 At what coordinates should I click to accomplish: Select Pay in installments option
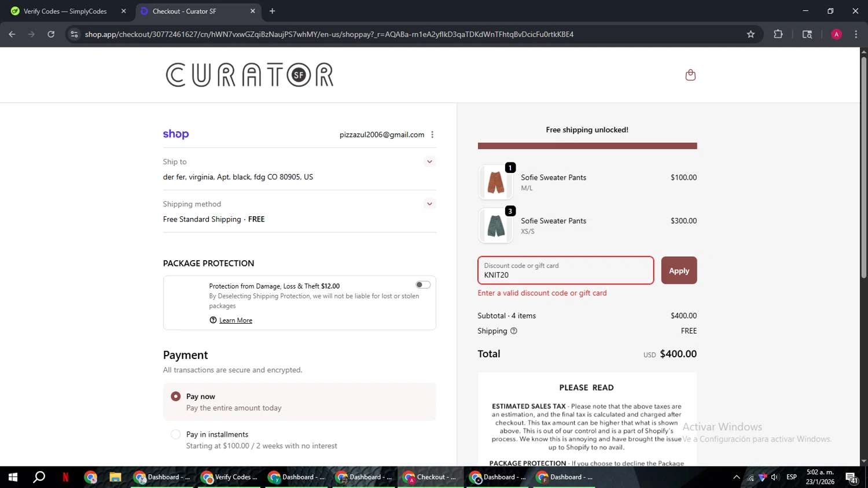click(x=175, y=434)
